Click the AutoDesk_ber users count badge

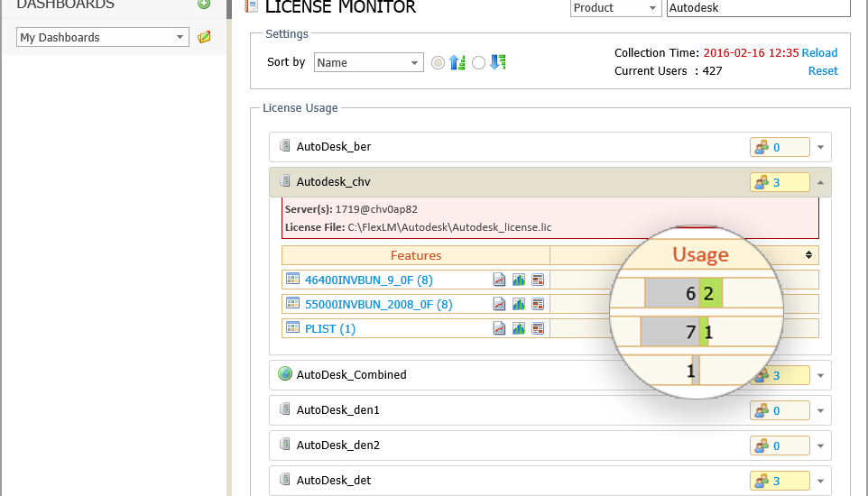(780, 147)
